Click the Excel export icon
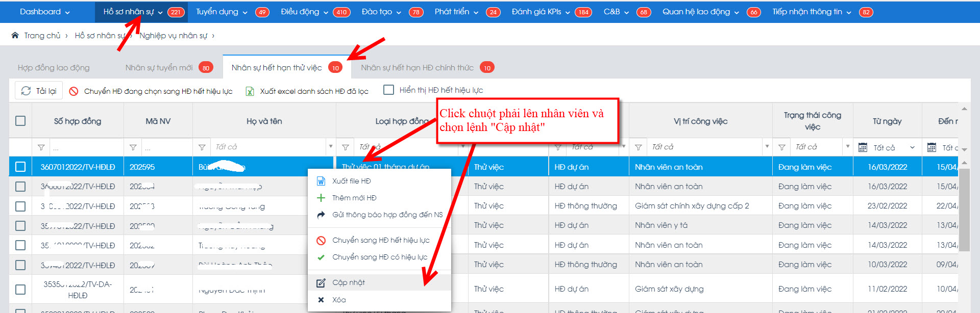The image size is (980, 313). click(x=250, y=91)
